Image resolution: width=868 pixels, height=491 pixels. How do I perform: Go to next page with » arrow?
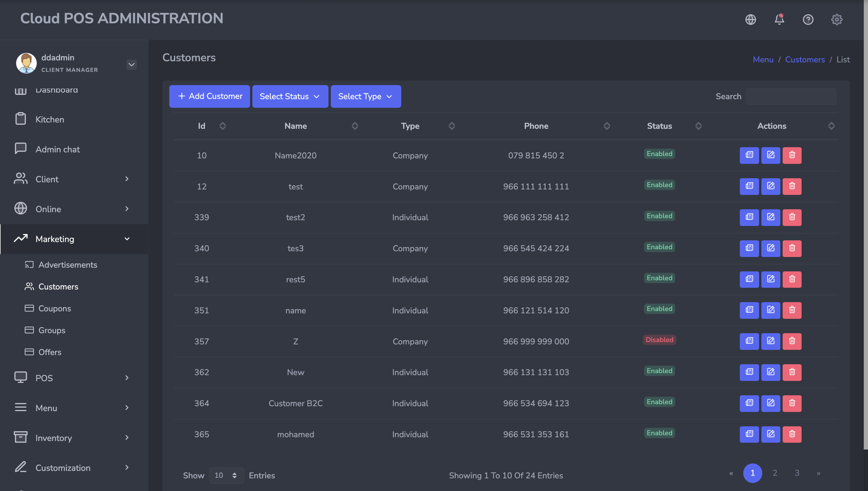(x=818, y=473)
